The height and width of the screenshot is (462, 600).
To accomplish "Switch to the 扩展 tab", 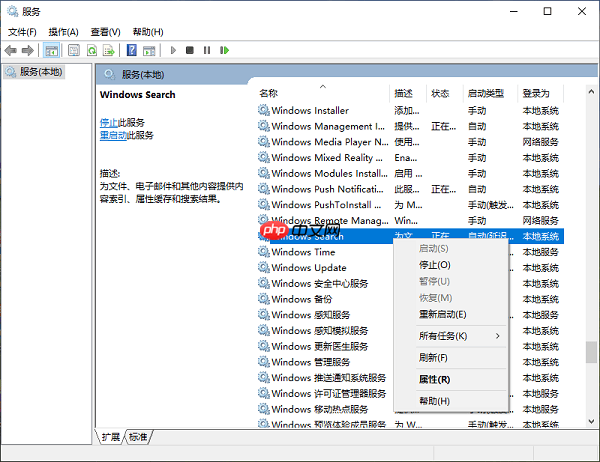I will 111,437.
